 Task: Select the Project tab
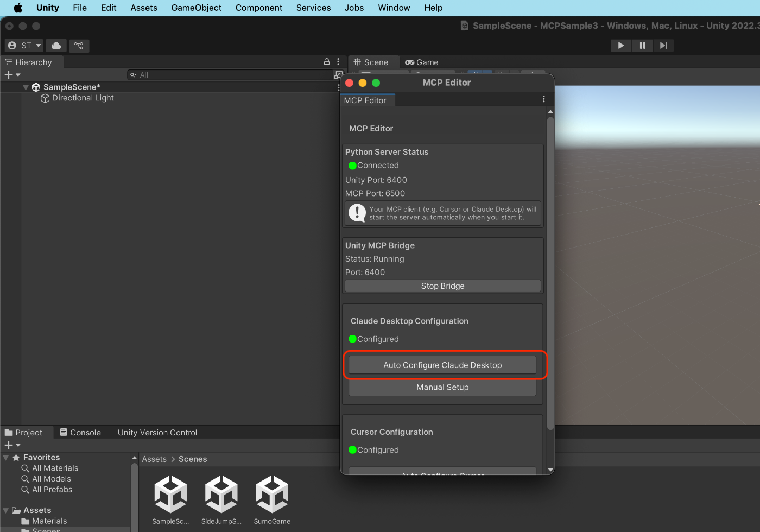23,433
